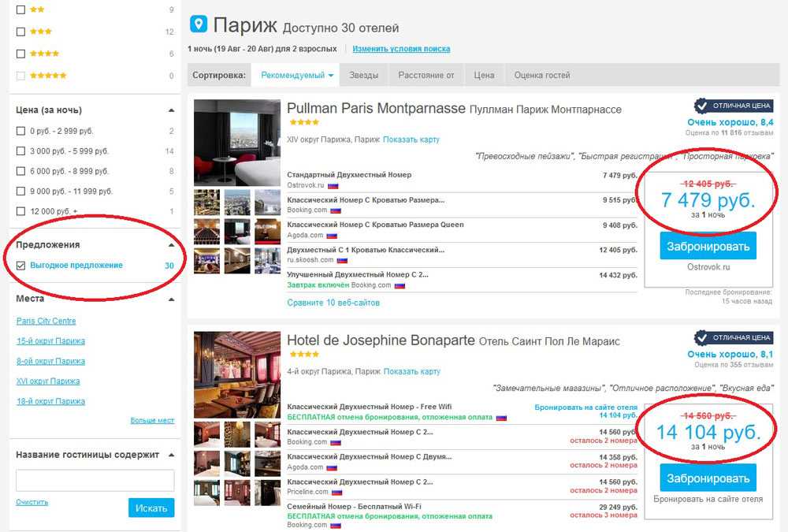Sort results by Оценка гостей

(541, 76)
